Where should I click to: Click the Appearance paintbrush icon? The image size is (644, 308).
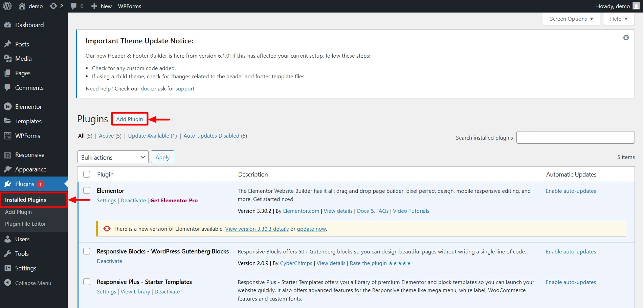click(7, 169)
